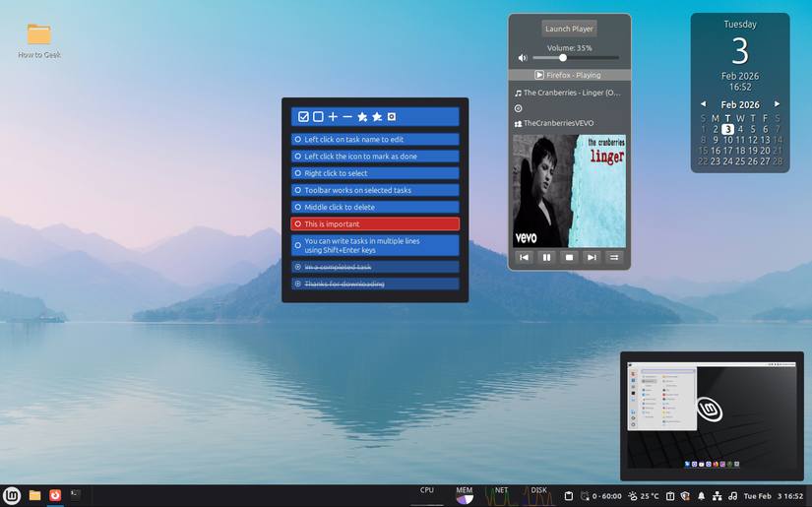
Task: Click the NET activity graph in panel
Action: point(501,495)
